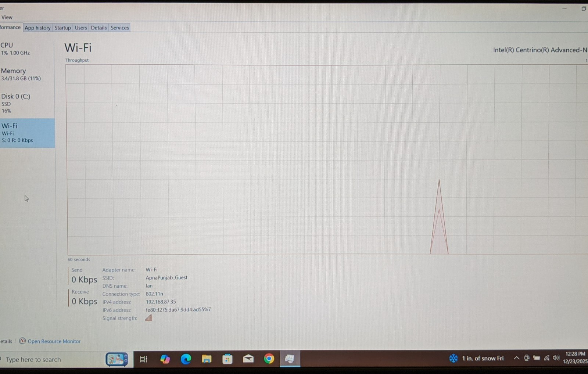Viewport: 588px width, 374px height.
Task: Restore down the Task Manager window
Action: 584,8
